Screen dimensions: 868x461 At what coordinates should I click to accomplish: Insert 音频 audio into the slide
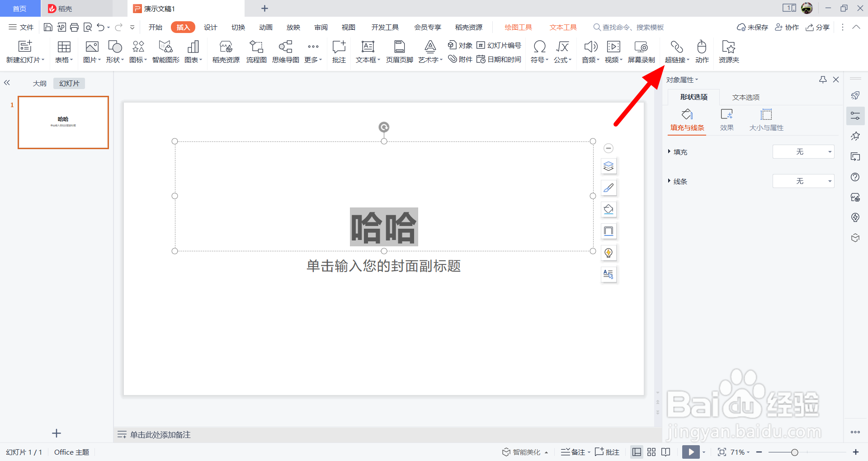pos(590,51)
